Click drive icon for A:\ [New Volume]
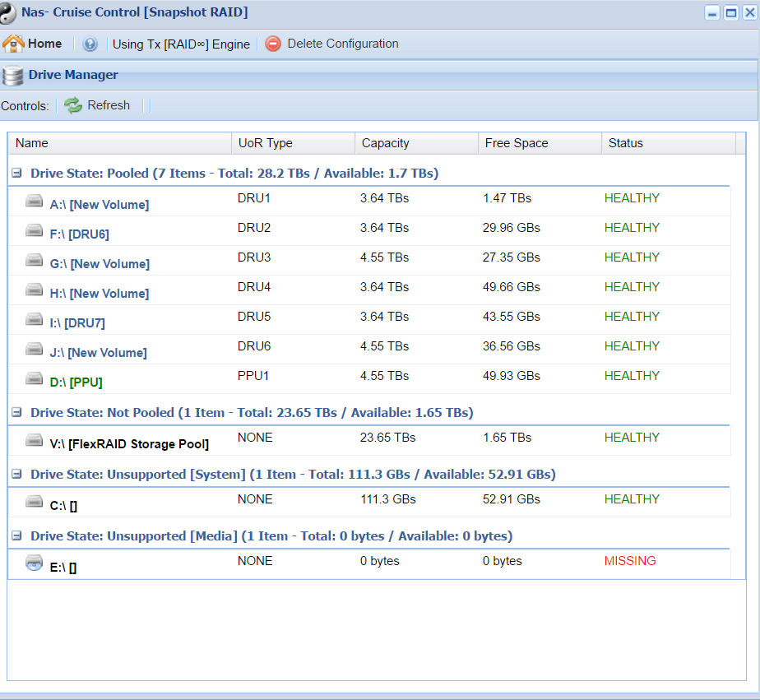 (34, 200)
